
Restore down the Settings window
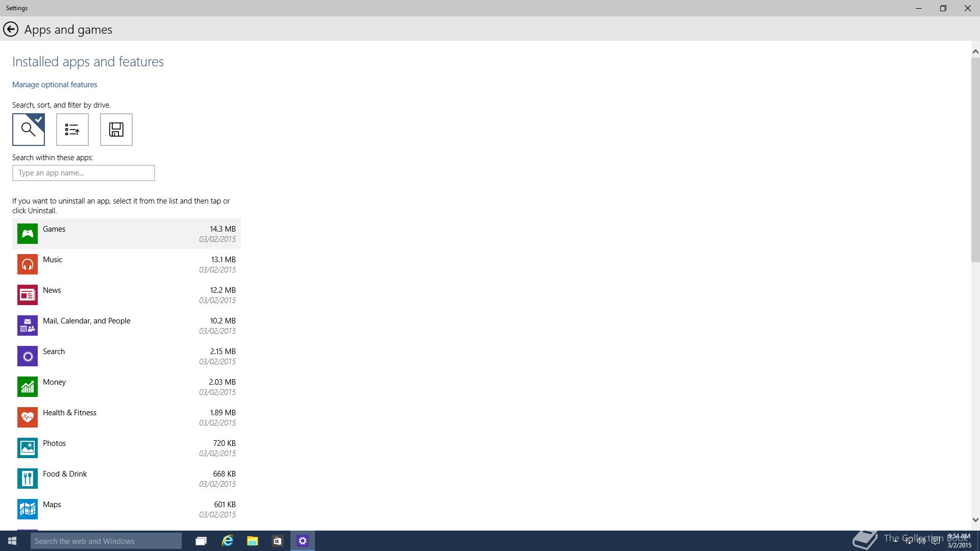(x=943, y=8)
